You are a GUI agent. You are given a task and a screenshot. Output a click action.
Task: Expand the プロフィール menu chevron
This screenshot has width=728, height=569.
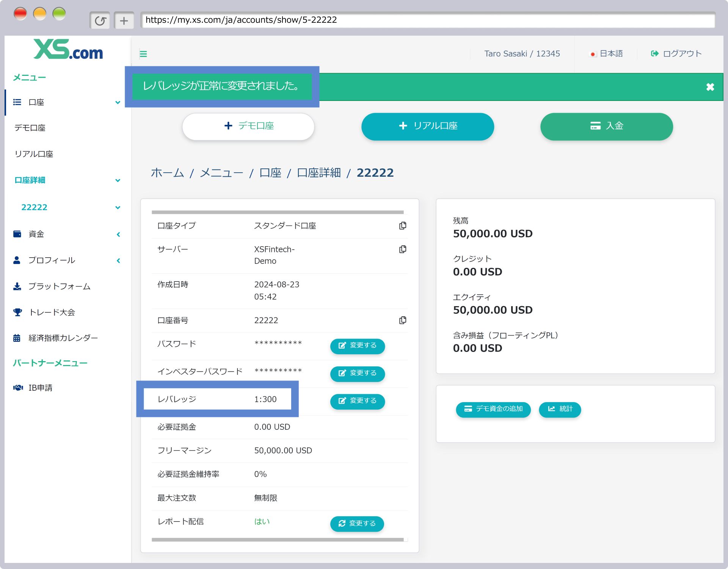pyautogui.click(x=118, y=261)
